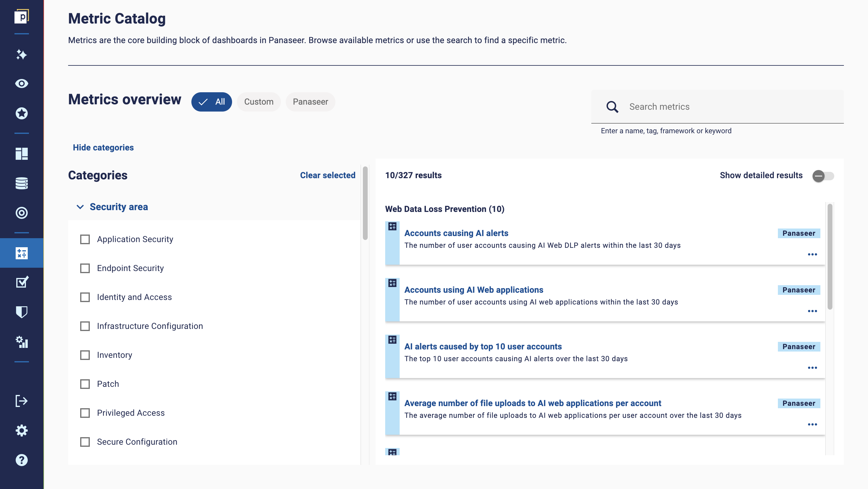The height and width of the screenshot is (489, 868).
Task: Select the Panaseer filter chip
Action: (310, 102)
